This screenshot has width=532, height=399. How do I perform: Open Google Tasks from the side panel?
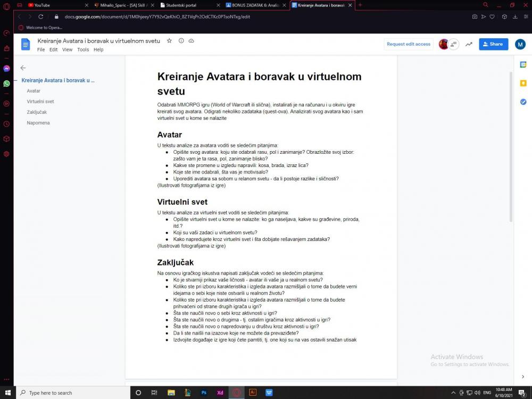point(523,102)
